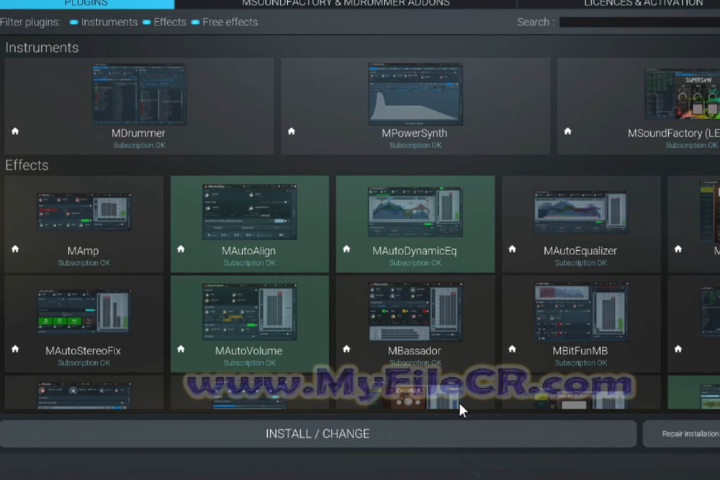Click the Instruments section heading
The width and height of the screenshot is (720, 480).
pyautogui.click(x=42, y=48)
